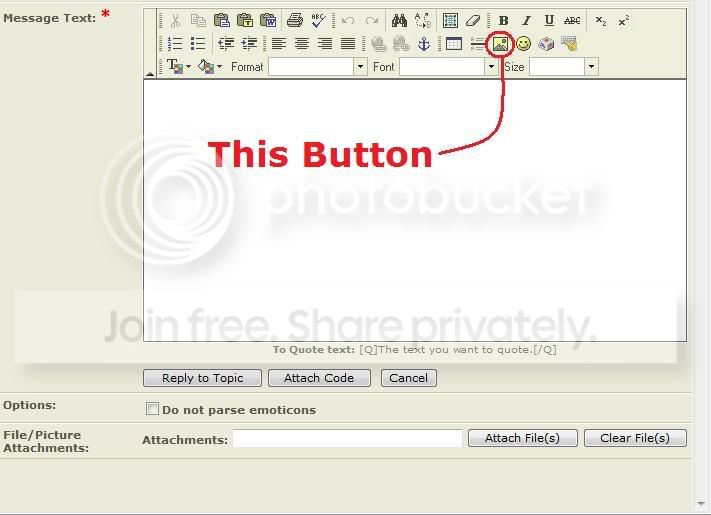Viewport: 711px width, 515px height.
Task: Insert a numbered list
Action: pyautogui.click(x=175, y=44)
